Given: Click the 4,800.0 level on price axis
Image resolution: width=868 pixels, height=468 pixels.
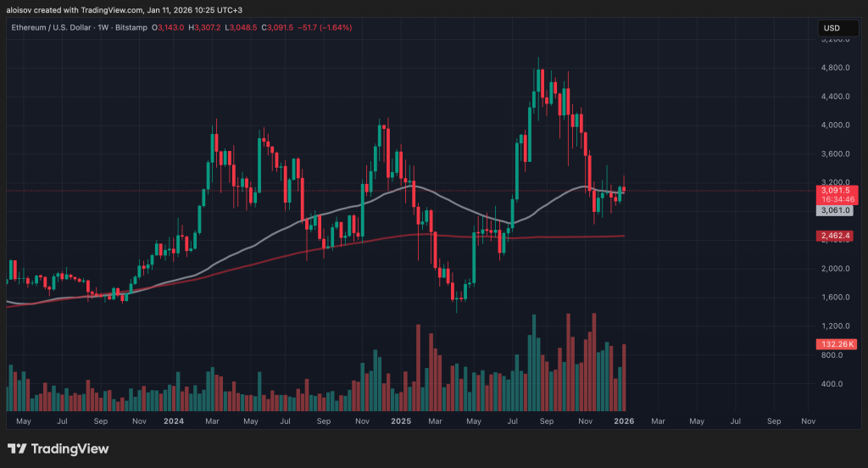Looking at the screenshot, I should 836,68.
